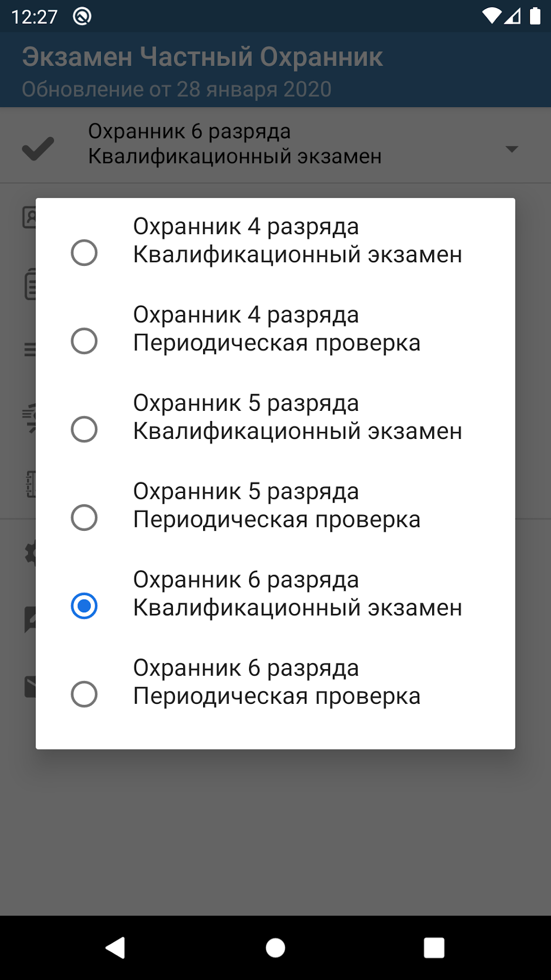Click the checked 6 разряда Квалификационный экзамен radio

click(x=84, y=605)
